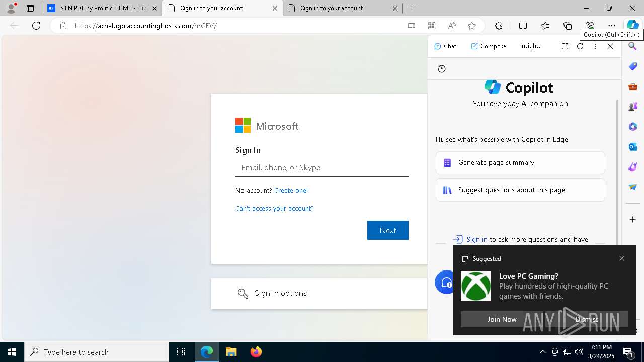Close the Copilot pane
644x362 pixels.
point(610,46)
